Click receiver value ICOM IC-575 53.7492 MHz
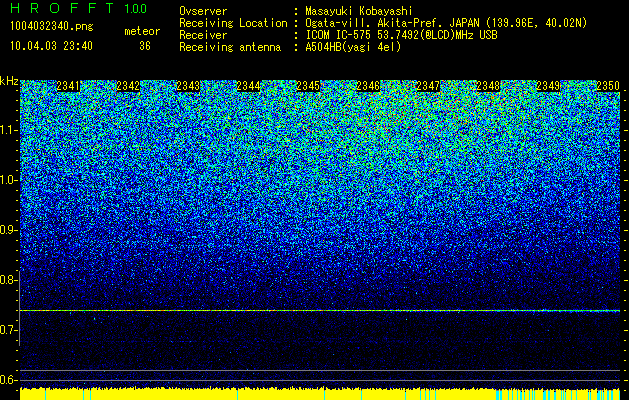Image resolution: width=629 pixels, height=400 pixels. 401,35
